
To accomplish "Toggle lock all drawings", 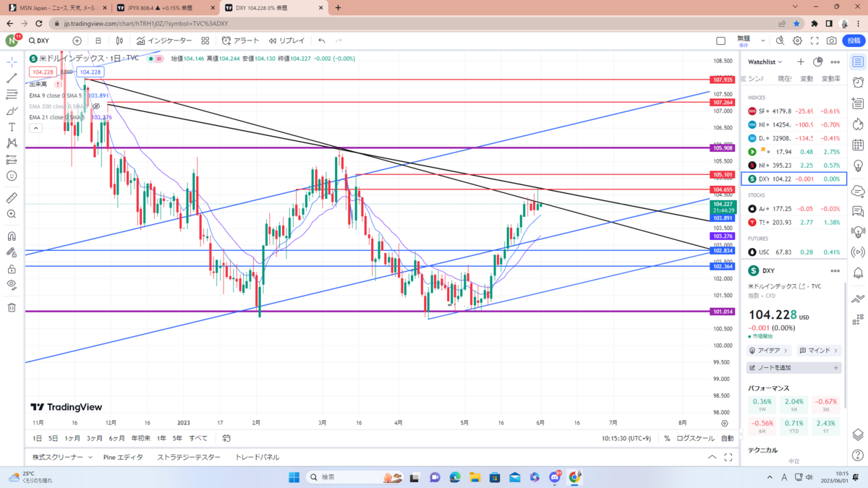I will [12, 269].
